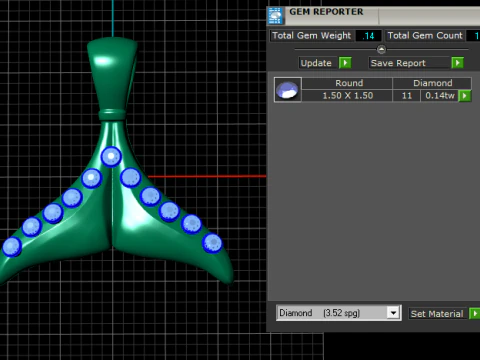This screenshot has height=360, width=480.
Task: Click the GEM REPORTER title bar
Action: pos(373,16)
